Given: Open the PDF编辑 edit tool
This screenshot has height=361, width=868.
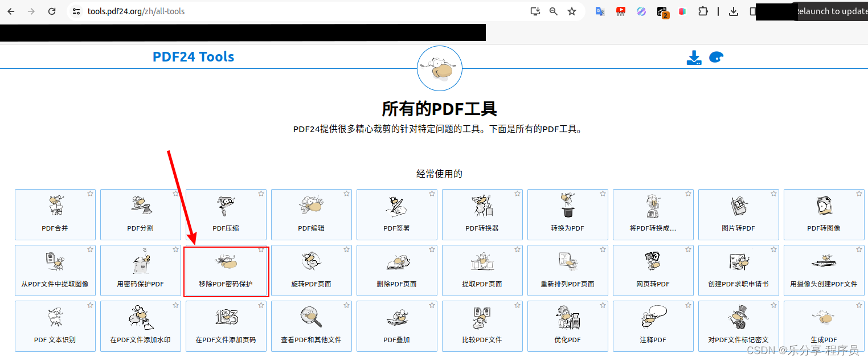Looking at the screenshot, I should [x=311, y=215].
